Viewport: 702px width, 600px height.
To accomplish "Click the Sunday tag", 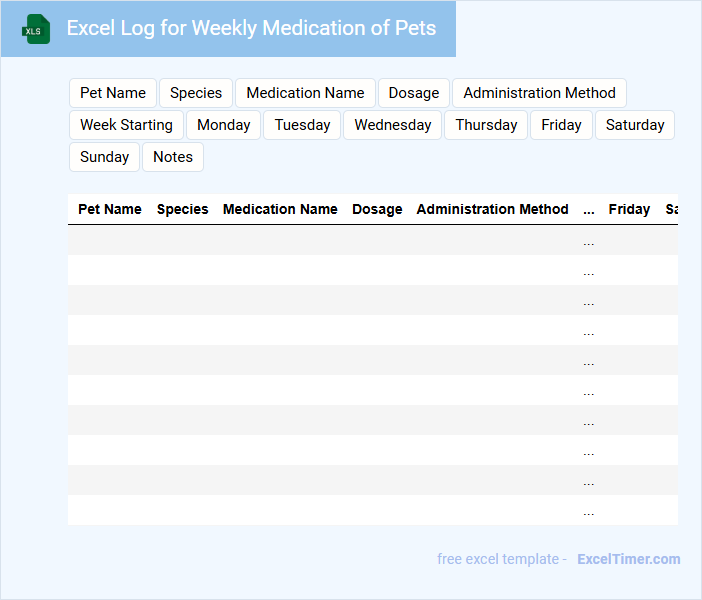I will (x=104, y=157).
